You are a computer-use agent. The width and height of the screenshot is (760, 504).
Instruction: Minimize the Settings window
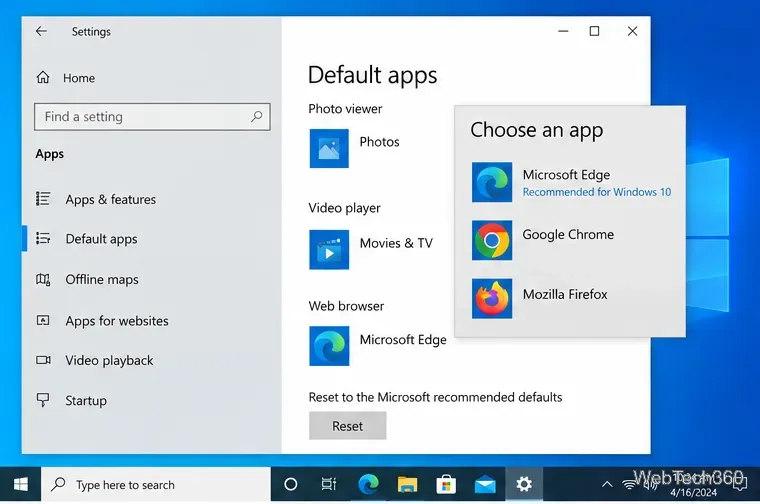[x=563, y=31]
